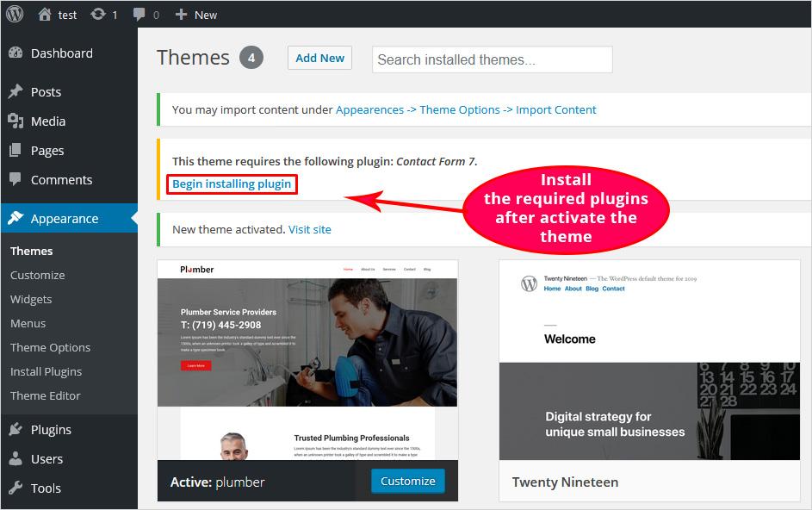Open the test site home icon
The image size is (812, 510).
[45, 15]
